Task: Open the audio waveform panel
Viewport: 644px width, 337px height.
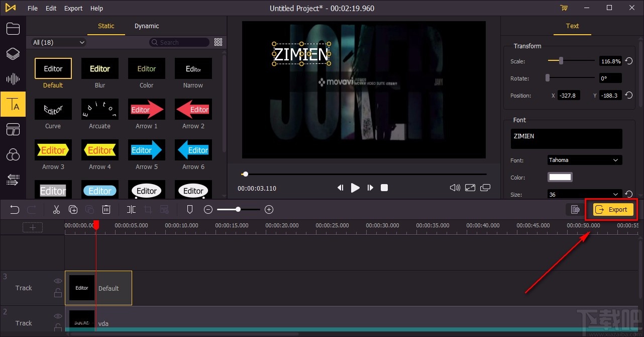Action: coord(13,79)
